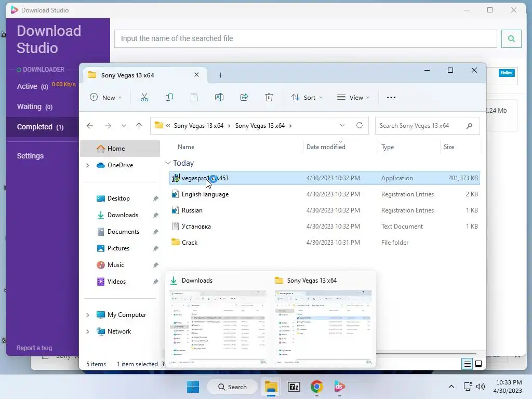532x399 pixels.
Task: Show hidden system tray icons
Action: click(x=451, y=387)
